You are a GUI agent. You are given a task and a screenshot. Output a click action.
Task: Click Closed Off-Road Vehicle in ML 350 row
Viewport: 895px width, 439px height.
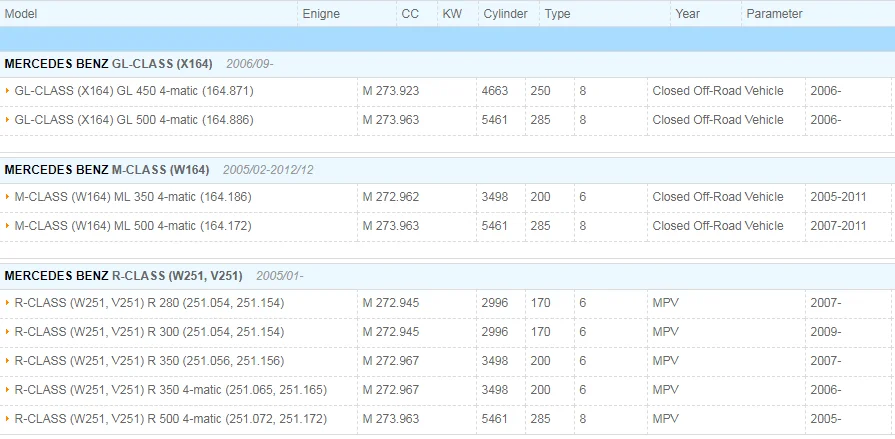coord(718,197)
